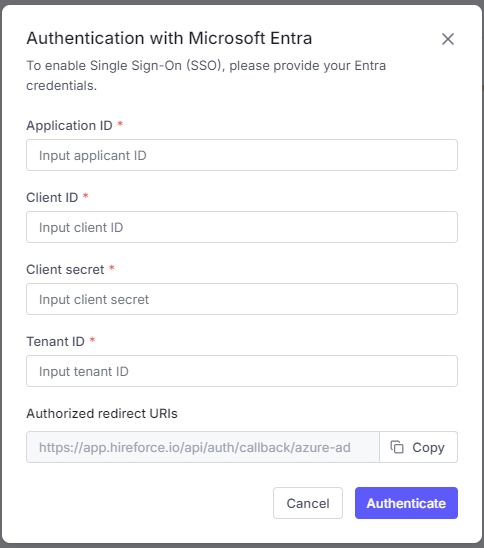This screenshot has height=548, width=484.
Task: Cancel the SSO setup
Action: 308,503
